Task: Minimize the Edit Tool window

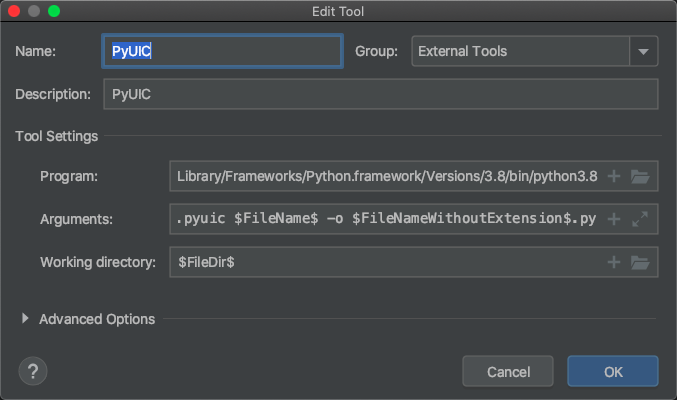Action: (x=34, y=10)
